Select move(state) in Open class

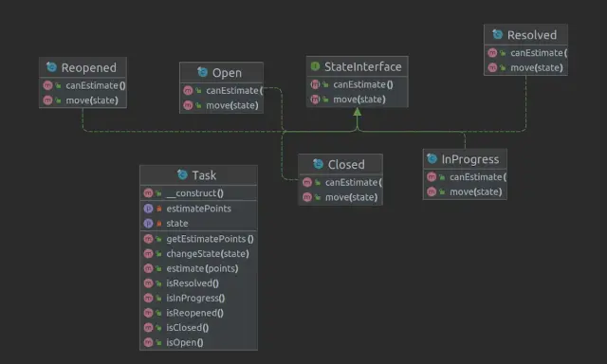pos(231,105)
